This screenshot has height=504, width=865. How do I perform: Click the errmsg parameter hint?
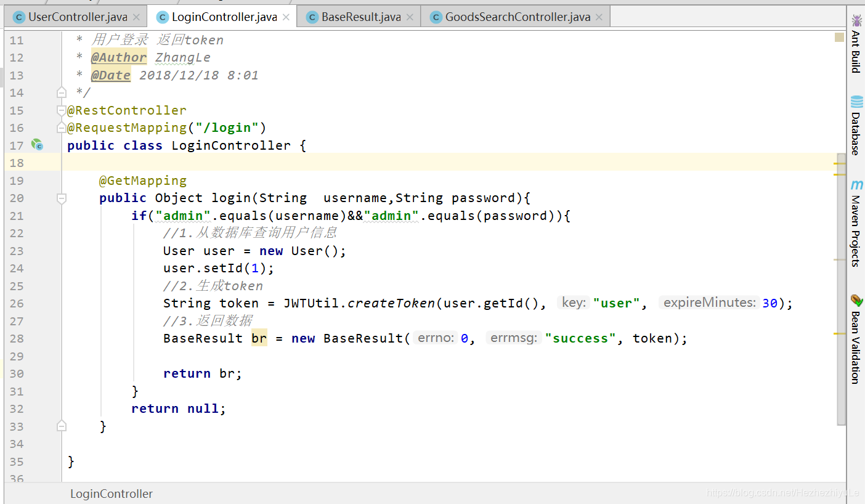tap(513, 338)
